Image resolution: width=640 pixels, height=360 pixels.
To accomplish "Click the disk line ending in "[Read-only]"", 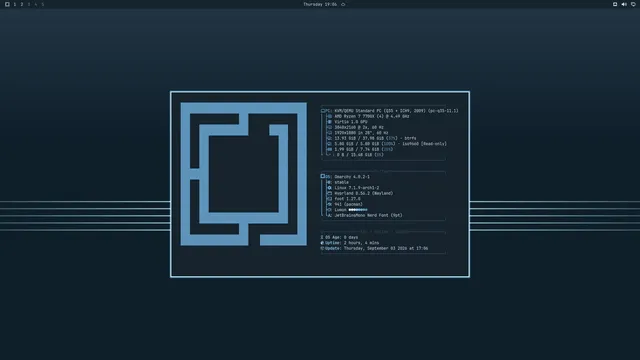I will coord(390,144).
